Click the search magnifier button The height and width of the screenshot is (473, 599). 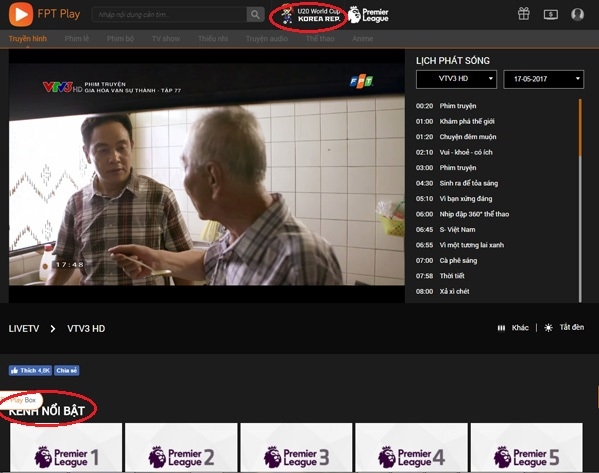[255, 15]
